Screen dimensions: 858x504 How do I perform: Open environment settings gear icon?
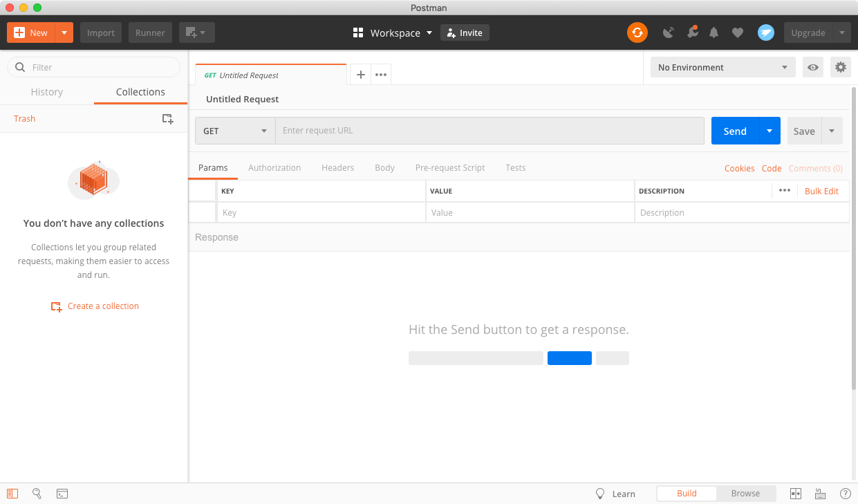(840, 67)
